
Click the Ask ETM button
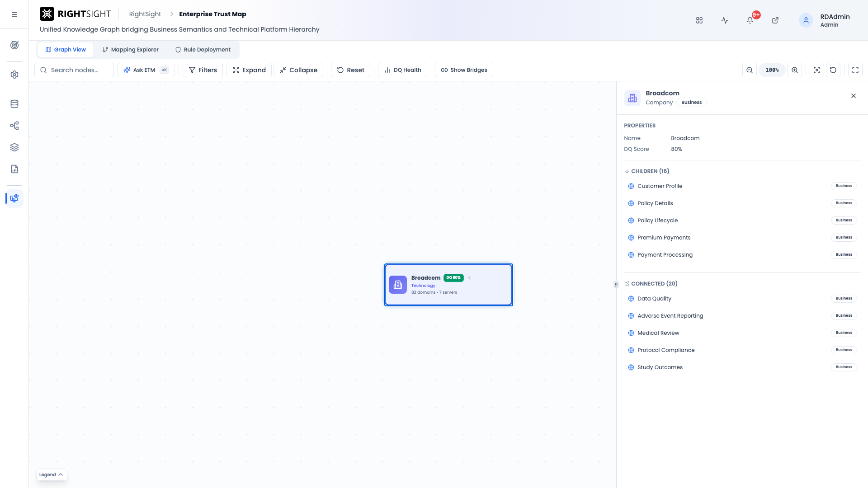(146, 70)
